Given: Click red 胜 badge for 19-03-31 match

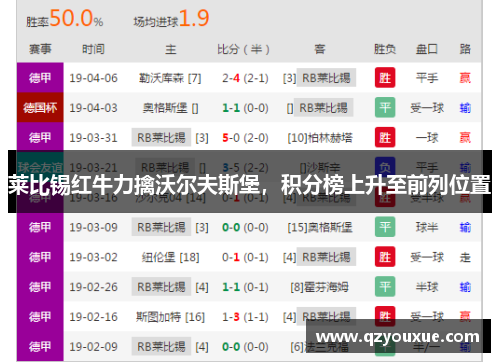Looking at the screenshot, I should pos(385,137).
